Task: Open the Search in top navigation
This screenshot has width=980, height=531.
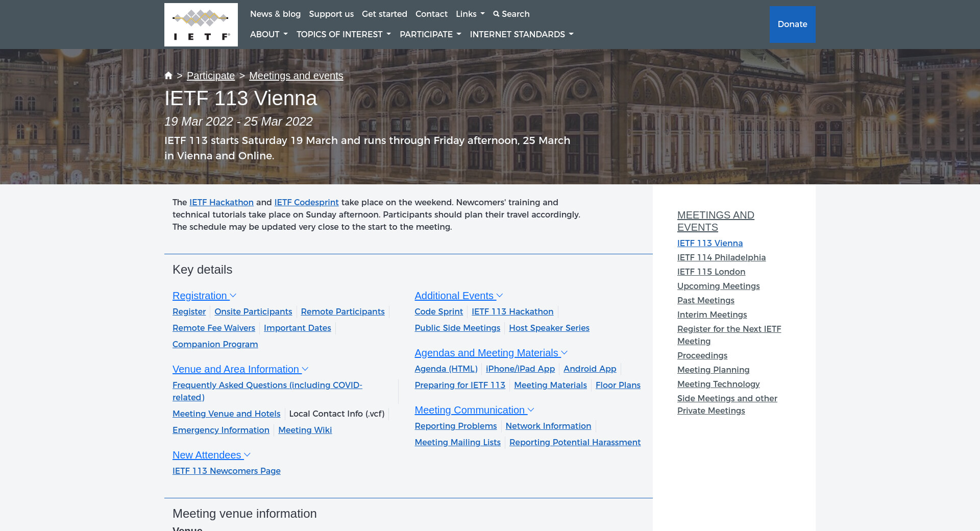Action: coord(511,14)
